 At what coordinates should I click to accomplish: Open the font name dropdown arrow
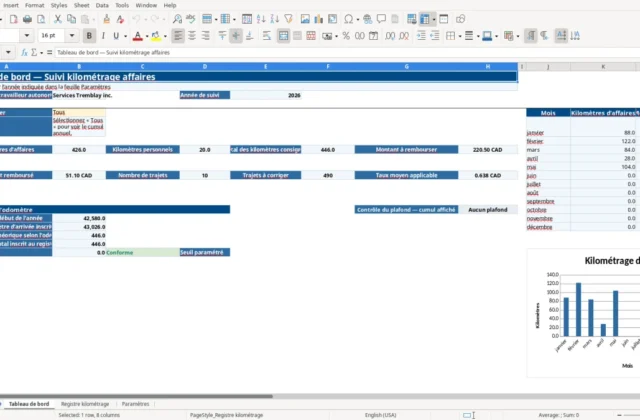[27, 36]
